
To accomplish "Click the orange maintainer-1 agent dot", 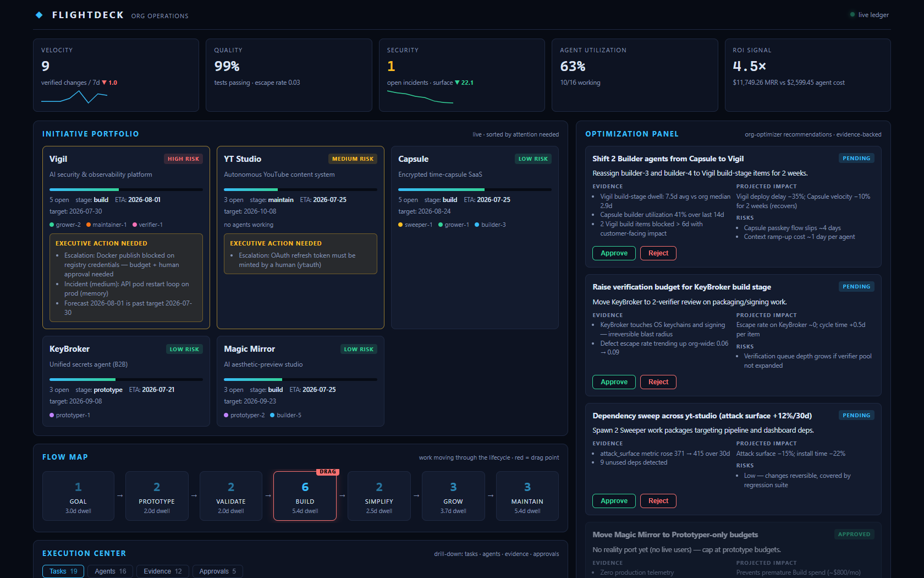I will pyautogui.click(x=89, y=225).
